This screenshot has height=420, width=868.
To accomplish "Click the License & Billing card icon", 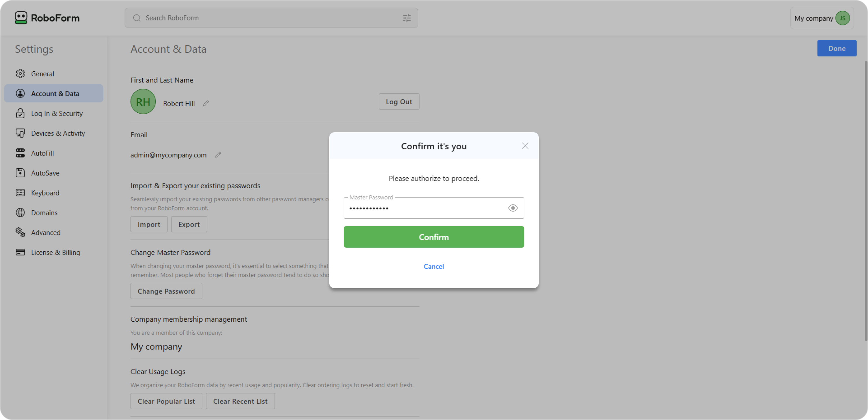I will click(20, 252).
